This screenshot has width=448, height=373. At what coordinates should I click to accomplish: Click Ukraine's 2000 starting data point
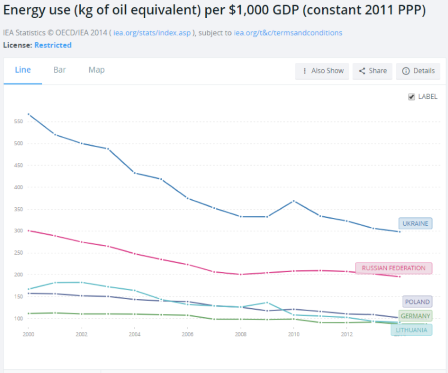tap(28, 114)
